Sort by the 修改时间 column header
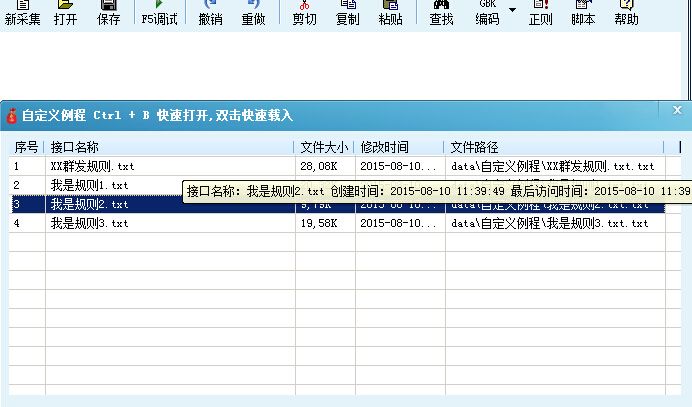This screenshot has height=407, width=692. [399, 147]
